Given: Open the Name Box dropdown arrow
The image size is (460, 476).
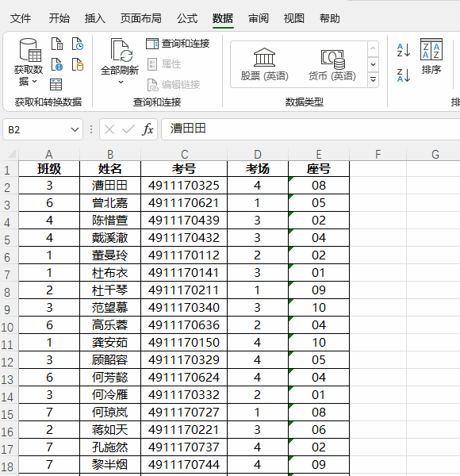Looking at the screenshot, I should (x=75, y=129).
